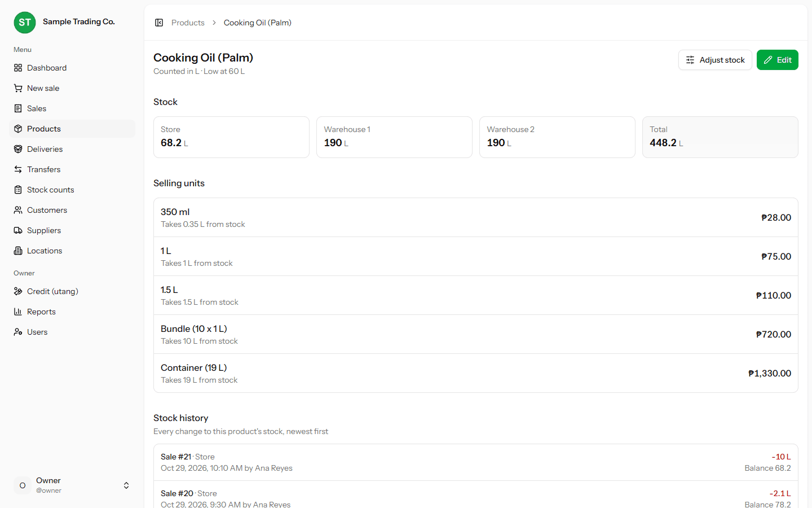This screenshot has width=812, height=508.
Task: Click the Locations building icon
Action: click(18, 251)
